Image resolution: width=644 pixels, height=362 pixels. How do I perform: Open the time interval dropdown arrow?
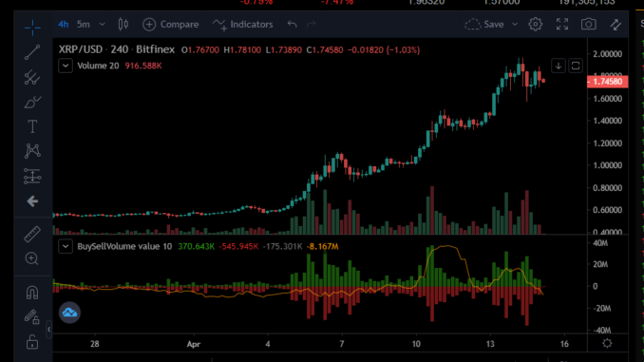point(103,25)
